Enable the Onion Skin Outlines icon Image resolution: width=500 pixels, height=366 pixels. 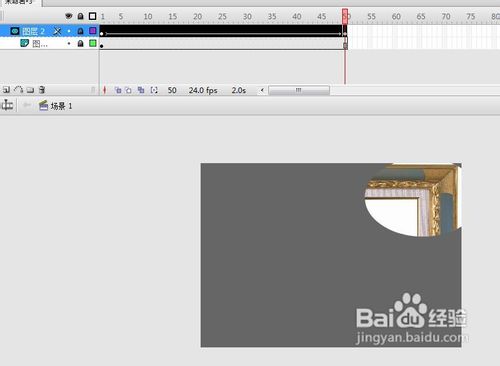(128, 90)
